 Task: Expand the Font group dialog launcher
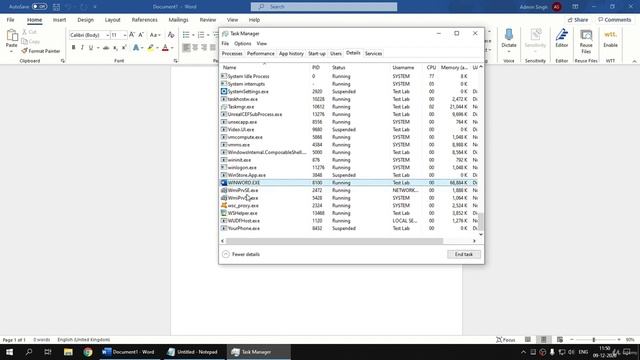pos(176,61)
